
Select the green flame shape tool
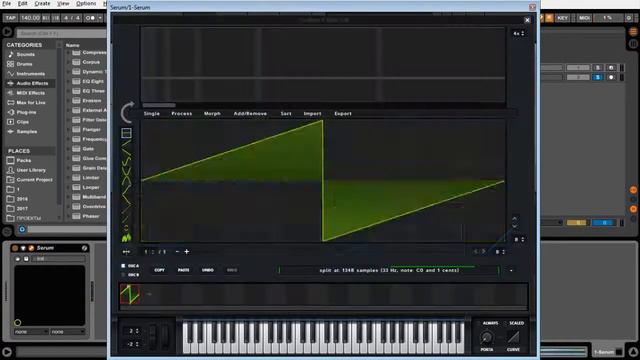127,237
